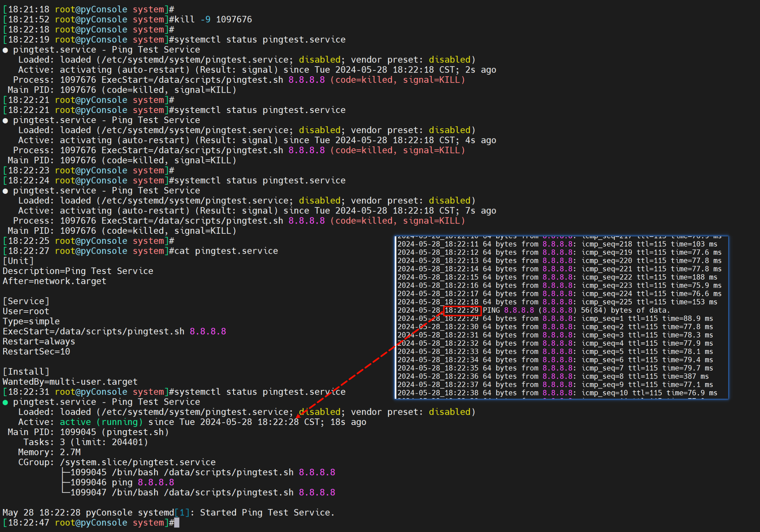This screenshot has width=760, height=532.
Task: Click the green status dot beside pingtest.service
Action: point(5,402)
